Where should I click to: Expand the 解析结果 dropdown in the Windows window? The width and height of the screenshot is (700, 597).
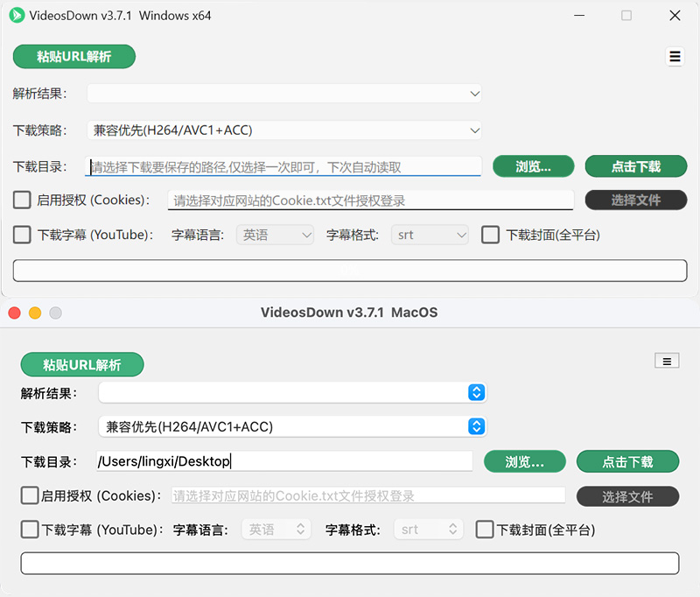[284, 94]
